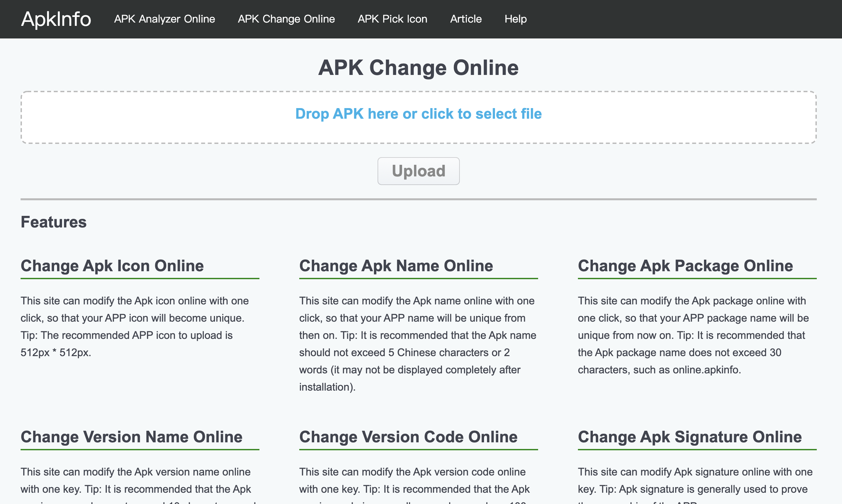Click the horizontal divider under Upload
This screenshot has height=504, width=842.
click(419, 200)
